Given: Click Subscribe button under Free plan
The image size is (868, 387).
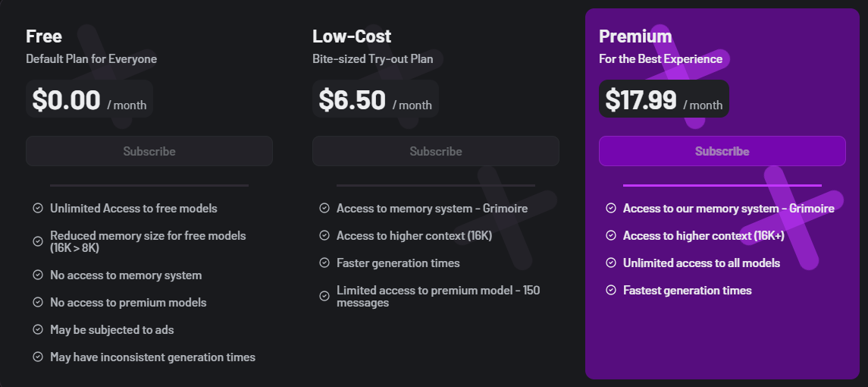Looking at the screenshot, I should click(x=149, y=151).
